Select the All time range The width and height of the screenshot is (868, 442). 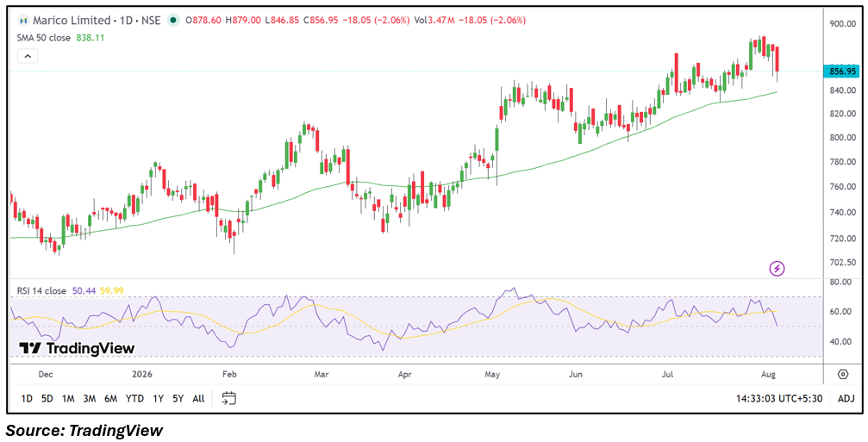(198, 398)
